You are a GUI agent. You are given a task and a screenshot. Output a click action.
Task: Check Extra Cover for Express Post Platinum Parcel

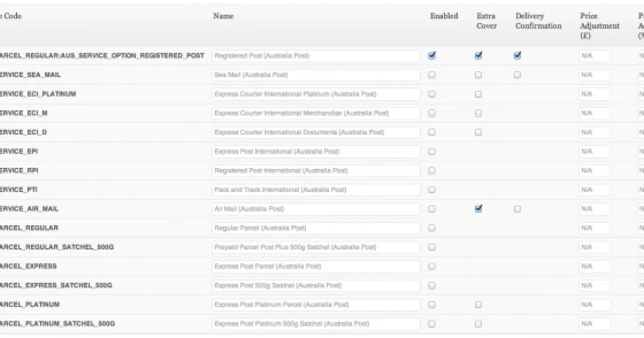[479, 305]
